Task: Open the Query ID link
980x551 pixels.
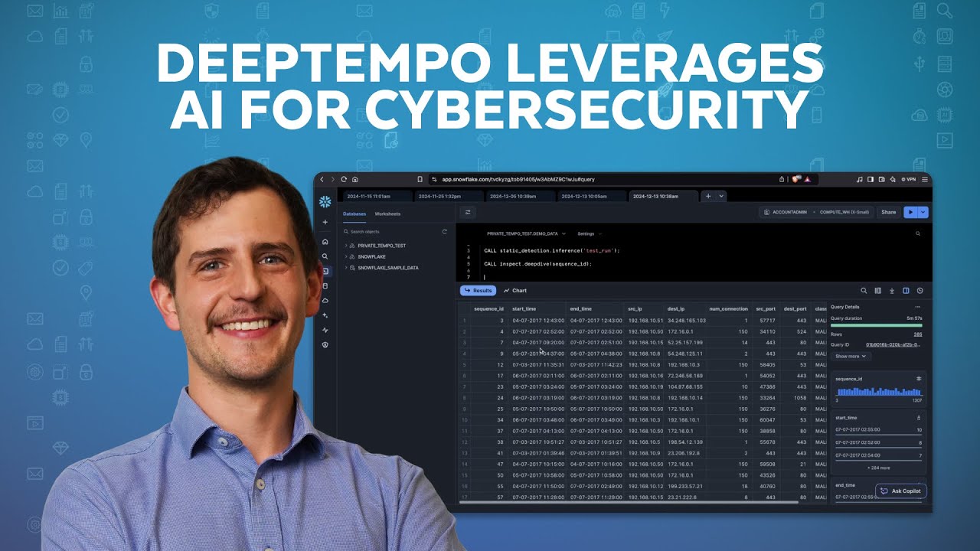Action: [x=893, y=344]
